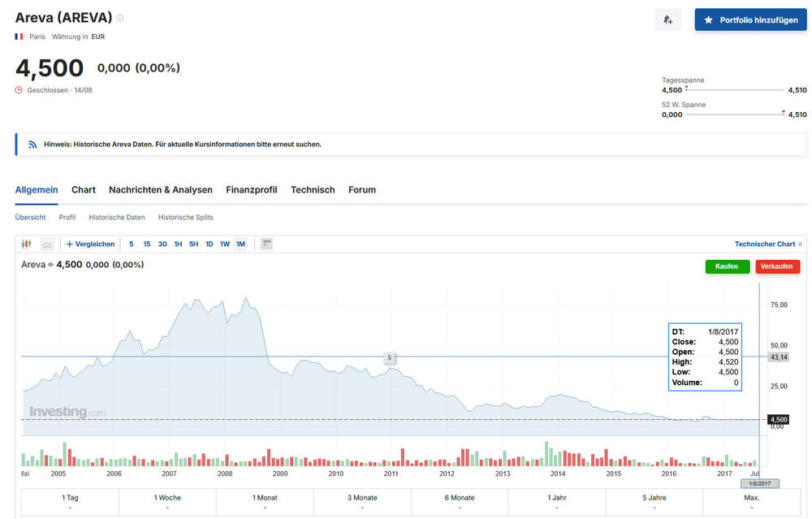The image size is (812, 519).
Task: Select the 5H interval
Action: (x=194, y=244)
